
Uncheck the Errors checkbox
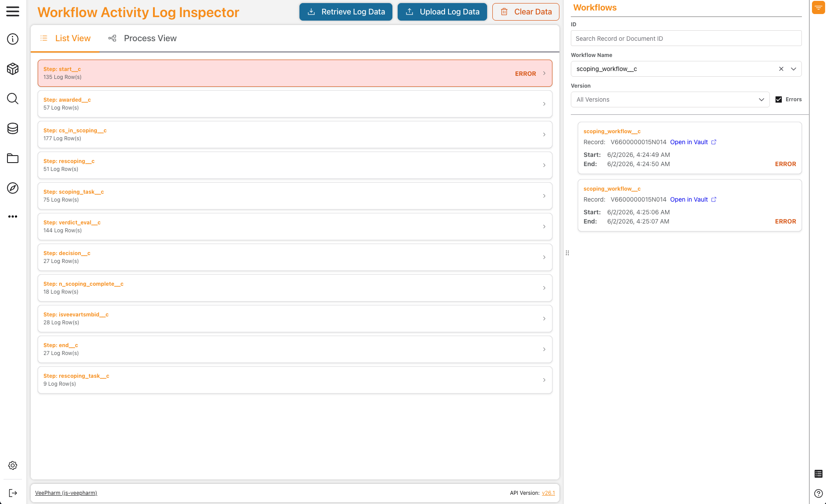779,99
